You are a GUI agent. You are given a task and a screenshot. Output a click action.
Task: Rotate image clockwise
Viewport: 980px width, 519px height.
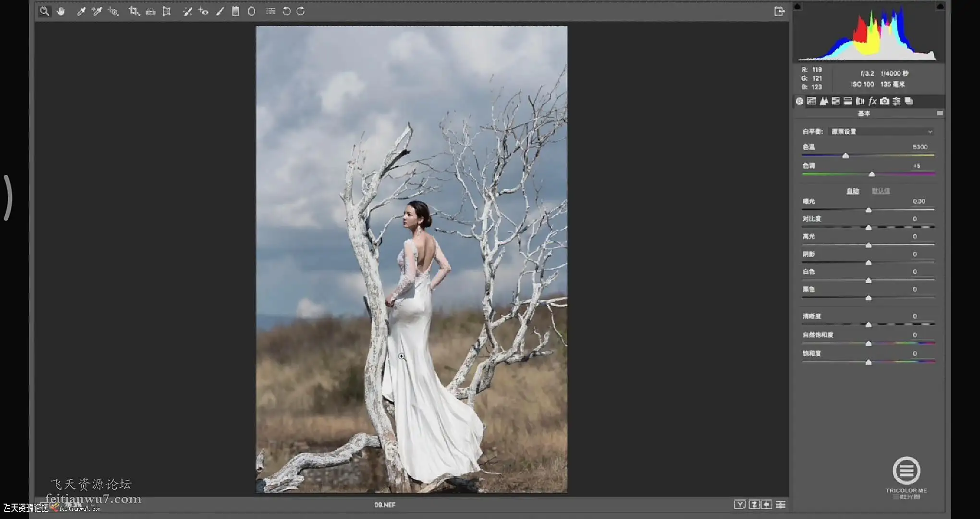tap(301, 12)
